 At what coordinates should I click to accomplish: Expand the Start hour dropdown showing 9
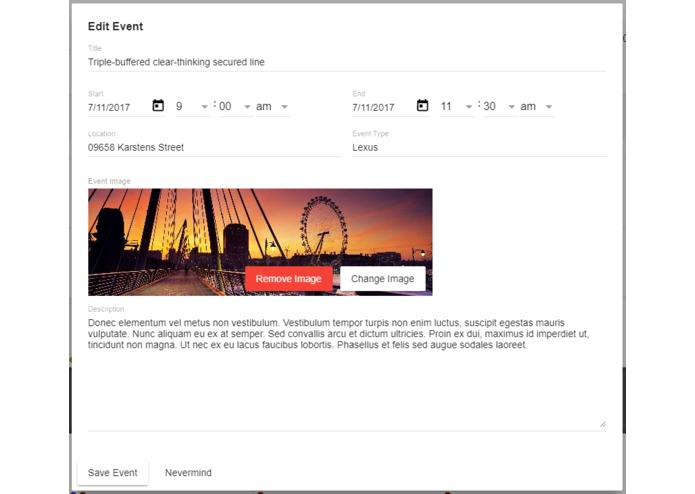tap(192, 106)
